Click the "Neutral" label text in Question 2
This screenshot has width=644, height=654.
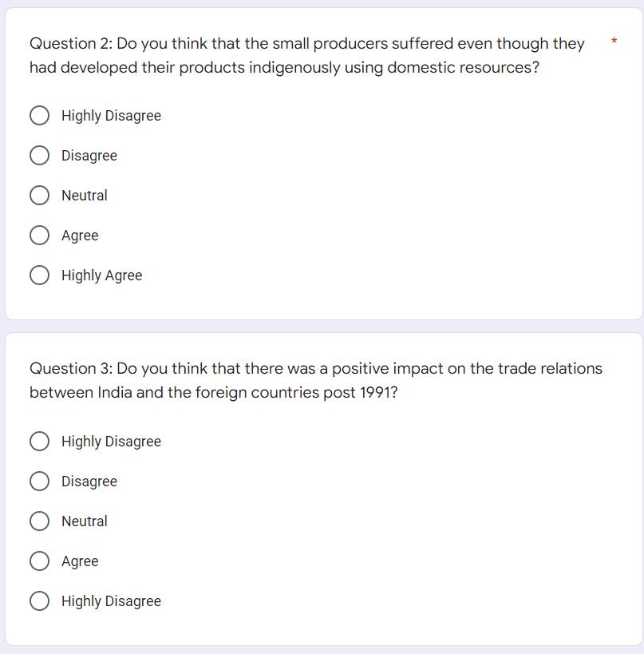pyautogui.click(x=84, y=196)
